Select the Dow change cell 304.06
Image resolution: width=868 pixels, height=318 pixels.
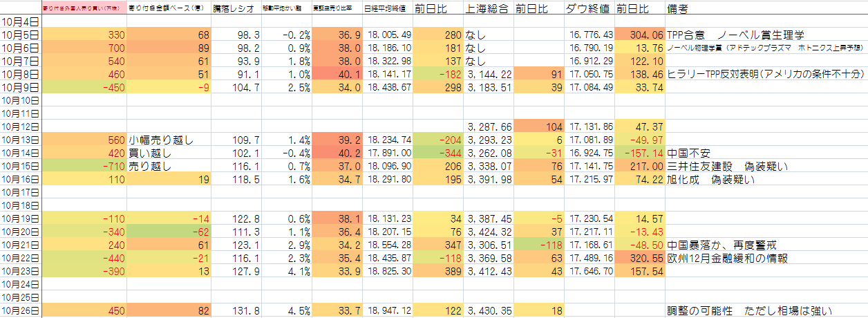[639, 35]
